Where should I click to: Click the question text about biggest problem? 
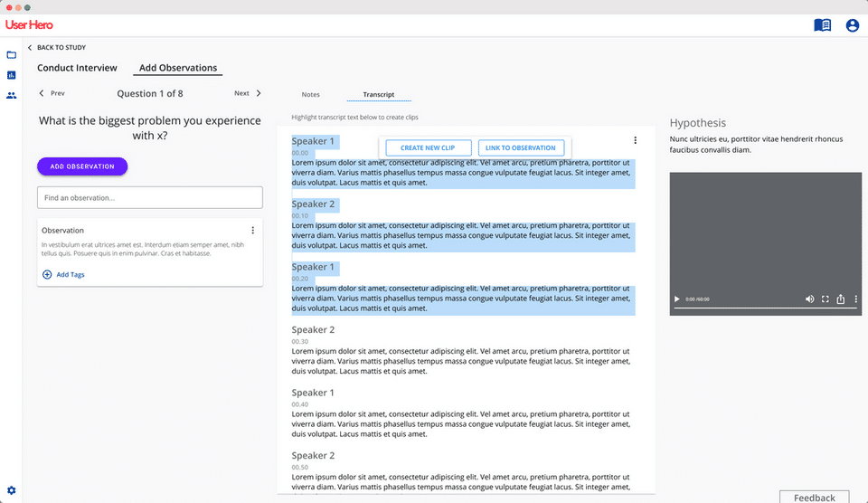coord(149,128)
